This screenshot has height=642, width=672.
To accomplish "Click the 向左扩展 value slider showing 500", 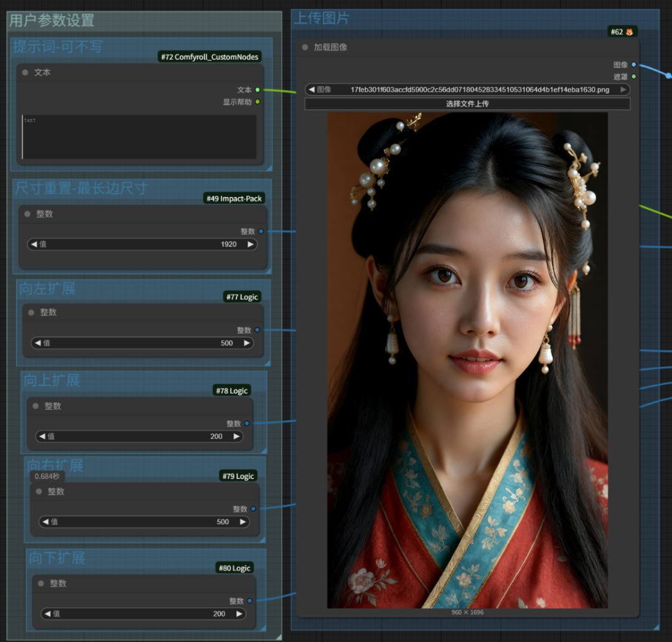I will coord(142,342).
